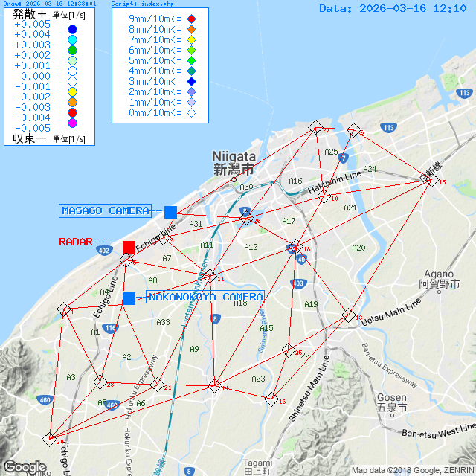Viewport: 476px width, 476px height.
Task: Select diamond node marker 15
Action: coord(431,179)
